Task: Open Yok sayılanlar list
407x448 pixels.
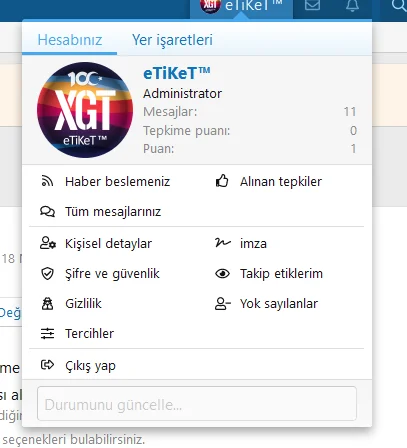Action: point(279,304)
